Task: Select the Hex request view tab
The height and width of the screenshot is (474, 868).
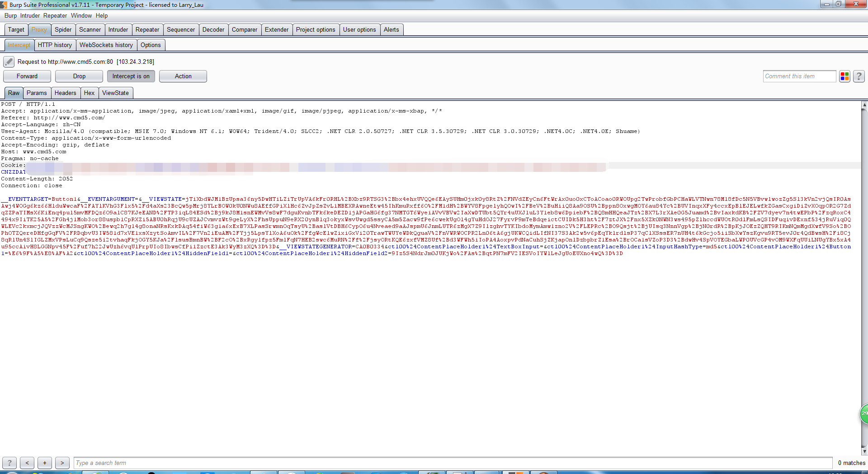Action: coord(90,93)
